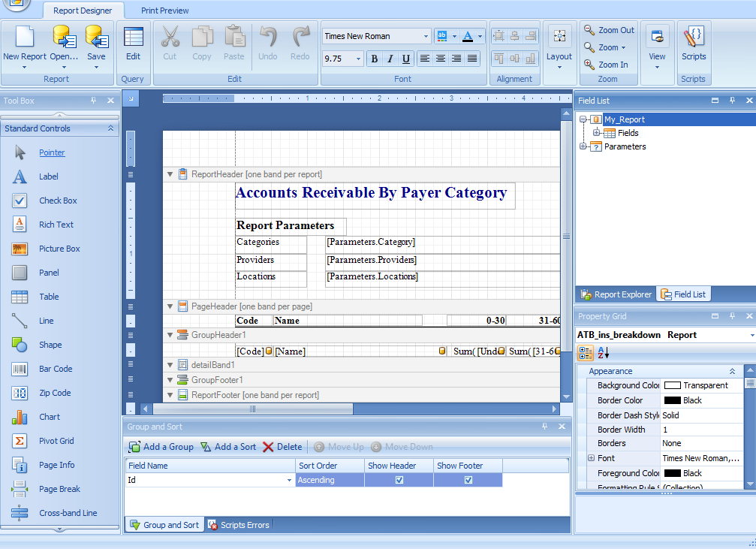Open the font size dropdown
The image size is (756, 549).
click(358, 59)
